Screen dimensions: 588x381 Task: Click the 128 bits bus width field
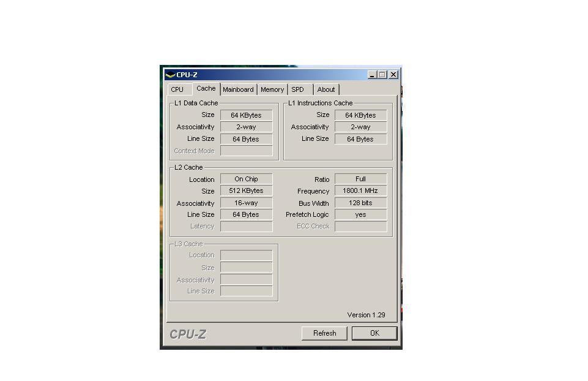361,203
